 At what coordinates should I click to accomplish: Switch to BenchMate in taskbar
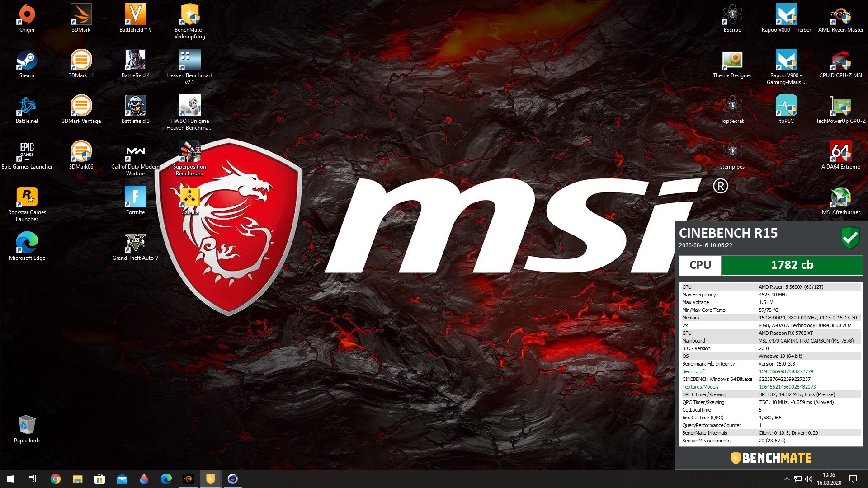coord(210,479)
